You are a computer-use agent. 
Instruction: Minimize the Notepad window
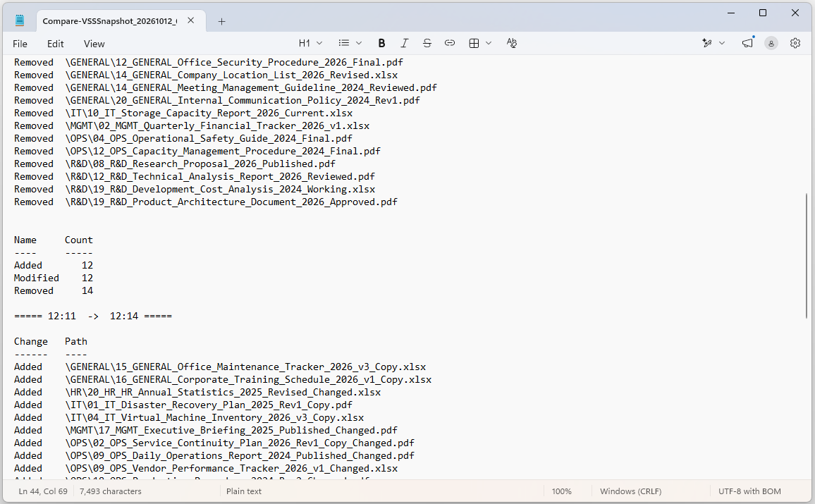tap(731, 13)
